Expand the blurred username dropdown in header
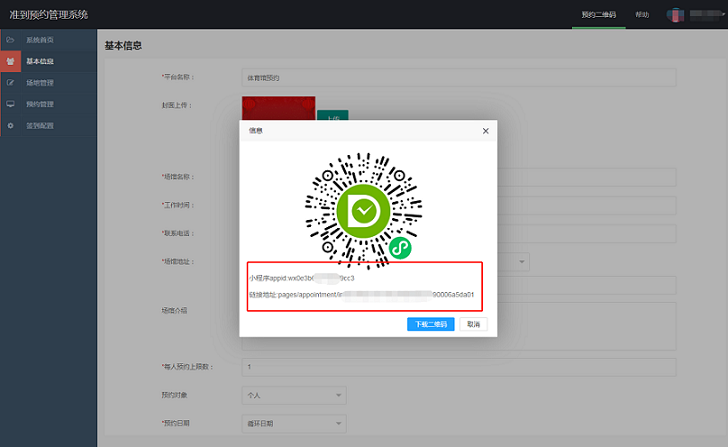Viewport: 728px width, 447px height. click(x=707, y=15)
